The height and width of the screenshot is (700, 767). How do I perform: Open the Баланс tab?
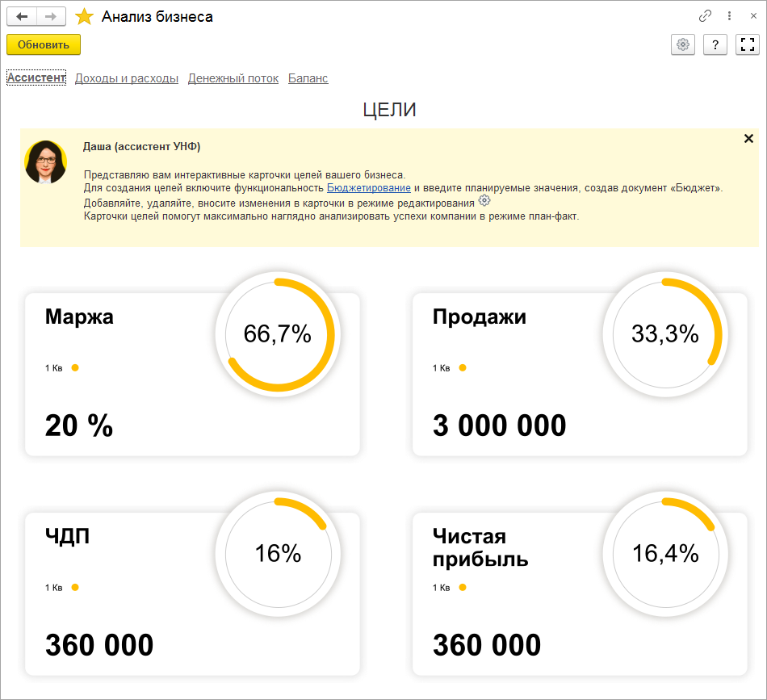click(308, 78)
